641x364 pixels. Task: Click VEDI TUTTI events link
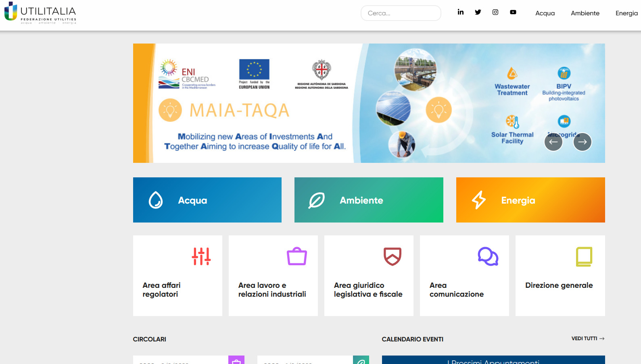tap(588, 339)
